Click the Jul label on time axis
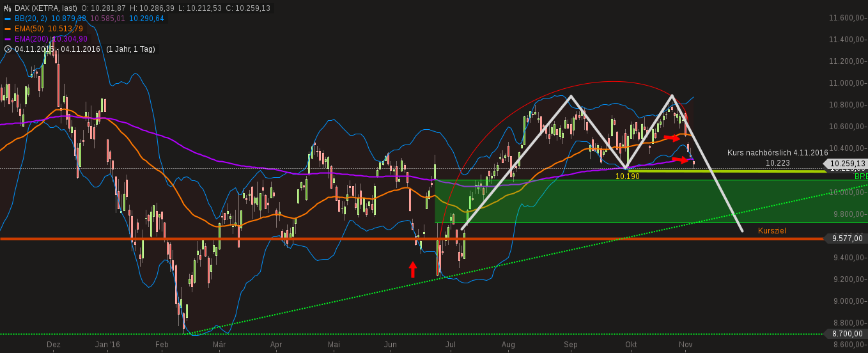 [x=451, y=345]
